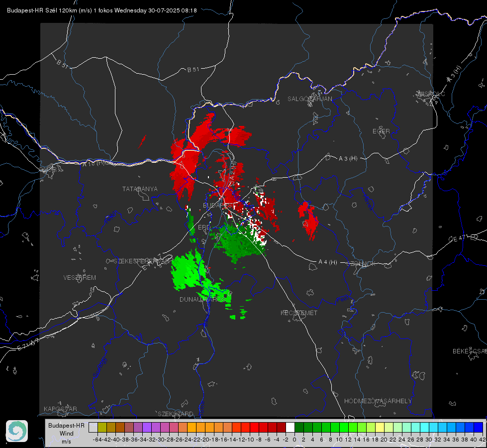Select the TATABÁNYA city label
Image resolution: width=487 pixels, height=448 pixels.
click(140, 189)
